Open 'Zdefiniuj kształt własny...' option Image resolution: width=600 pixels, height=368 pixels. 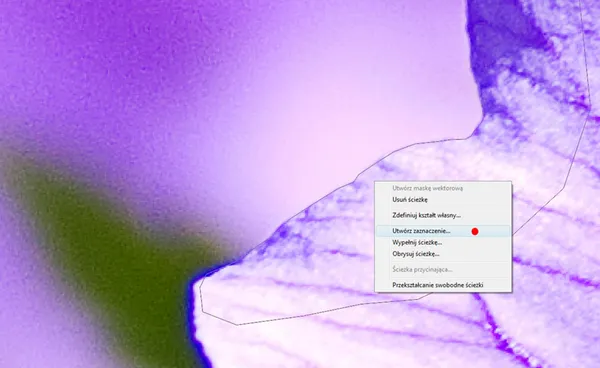pos(443,215)
